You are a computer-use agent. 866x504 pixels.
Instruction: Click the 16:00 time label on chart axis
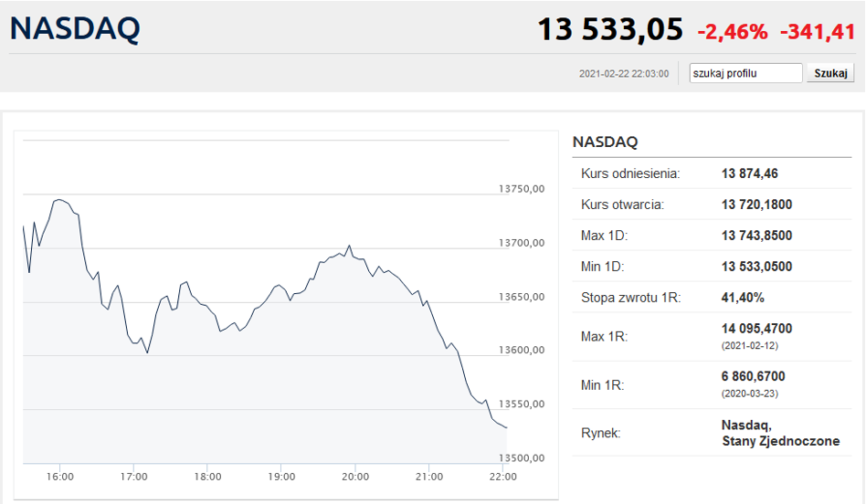coord(59,477)
